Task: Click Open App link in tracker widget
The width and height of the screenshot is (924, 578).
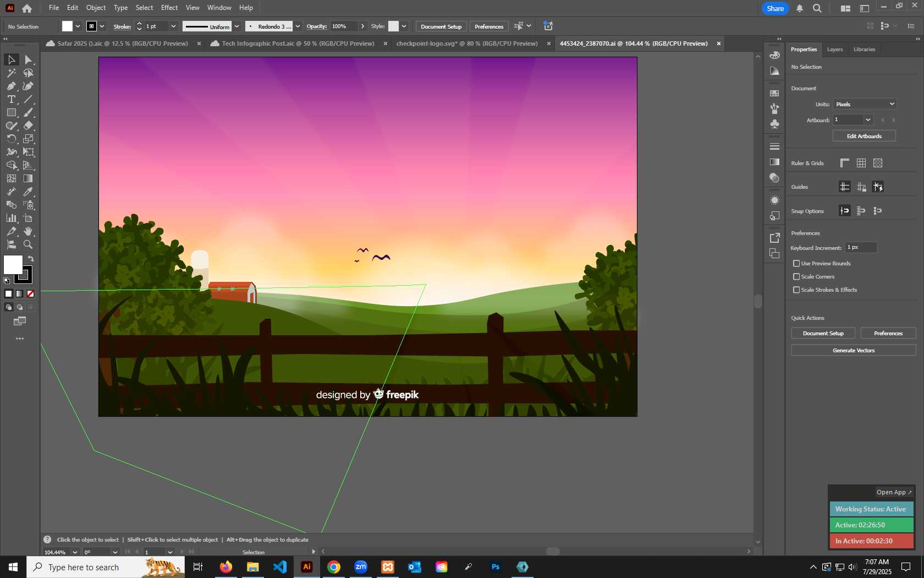Action: coord(894,492)
